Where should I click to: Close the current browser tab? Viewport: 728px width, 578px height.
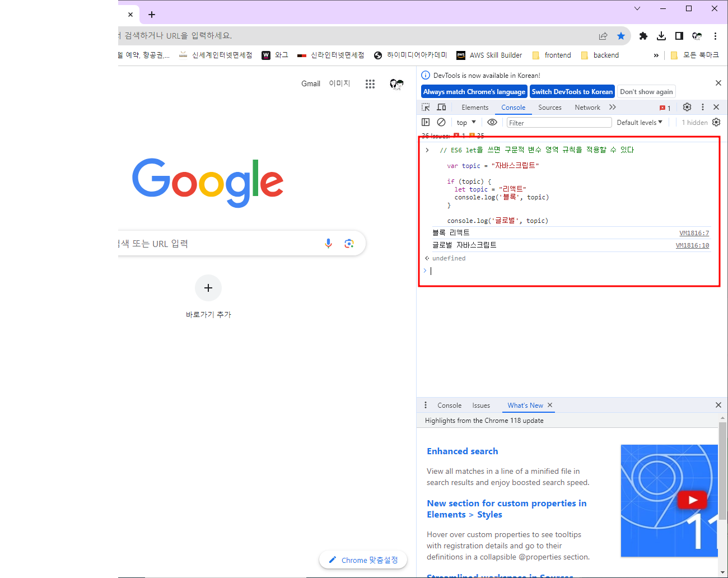tap(130, 15)
